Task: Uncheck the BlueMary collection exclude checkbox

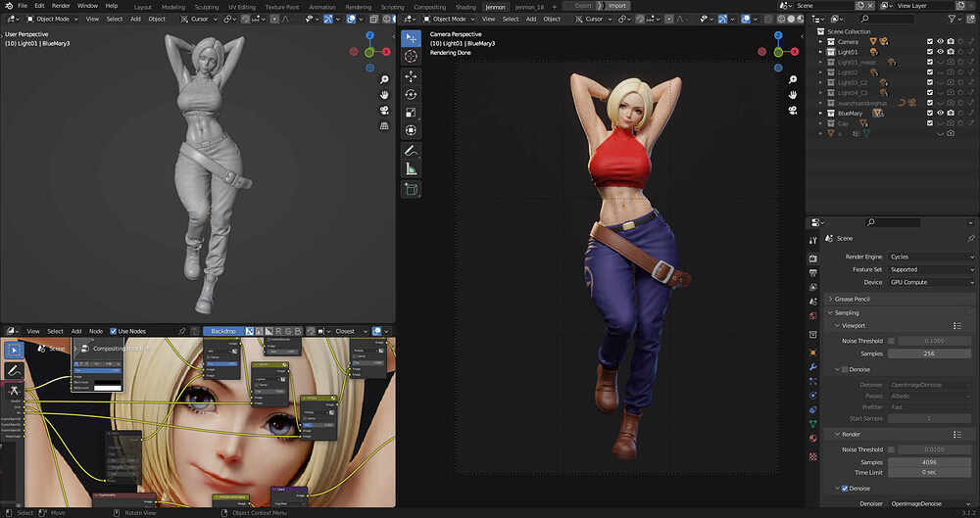Action: pos(930,113)
